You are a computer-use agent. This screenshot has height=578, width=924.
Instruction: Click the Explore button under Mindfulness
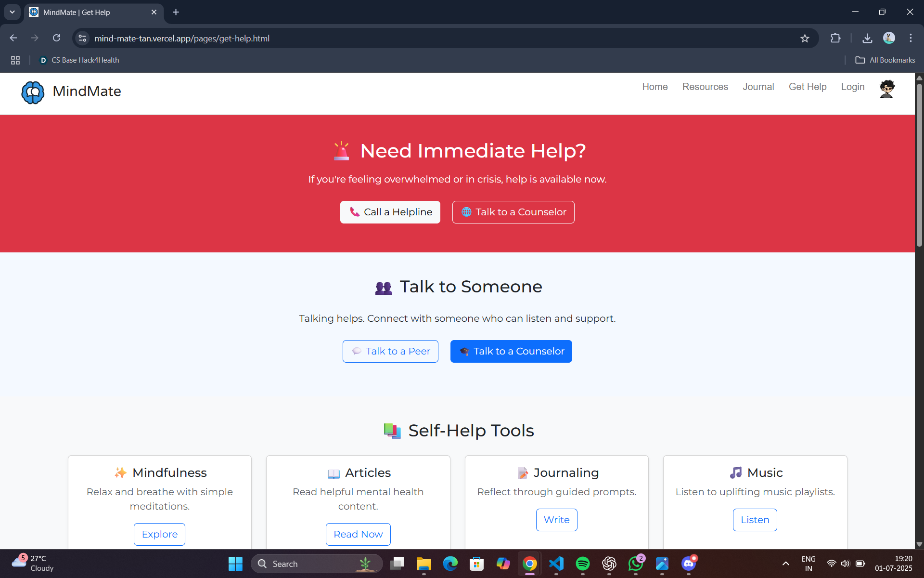[x=159, y=534]
